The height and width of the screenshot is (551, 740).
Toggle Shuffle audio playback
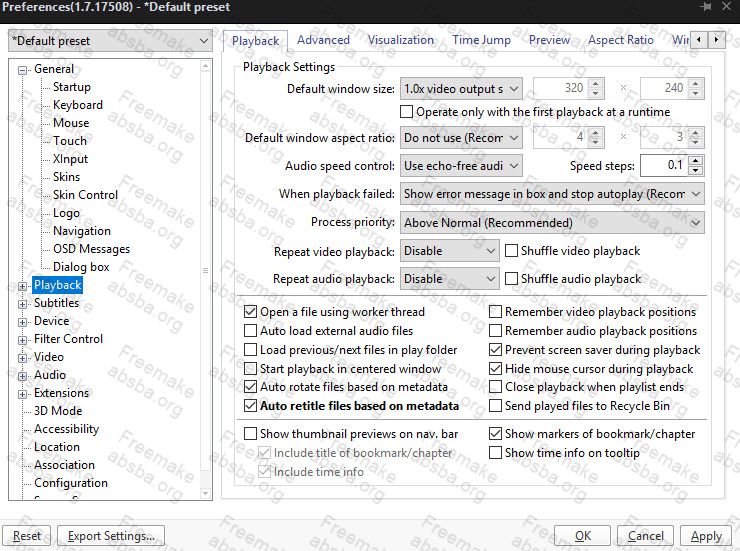tap(511, 279)
